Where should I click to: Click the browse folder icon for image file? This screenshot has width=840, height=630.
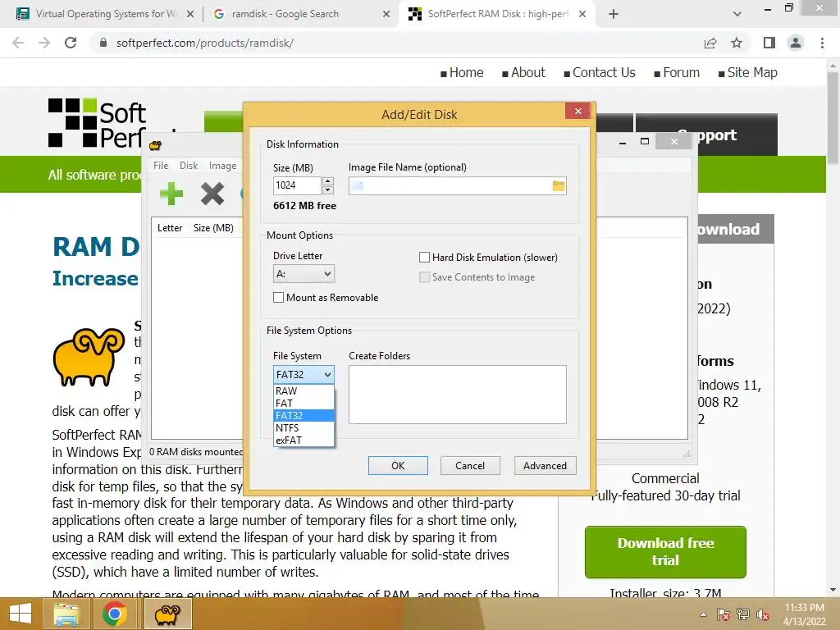[x=558, y=186]
